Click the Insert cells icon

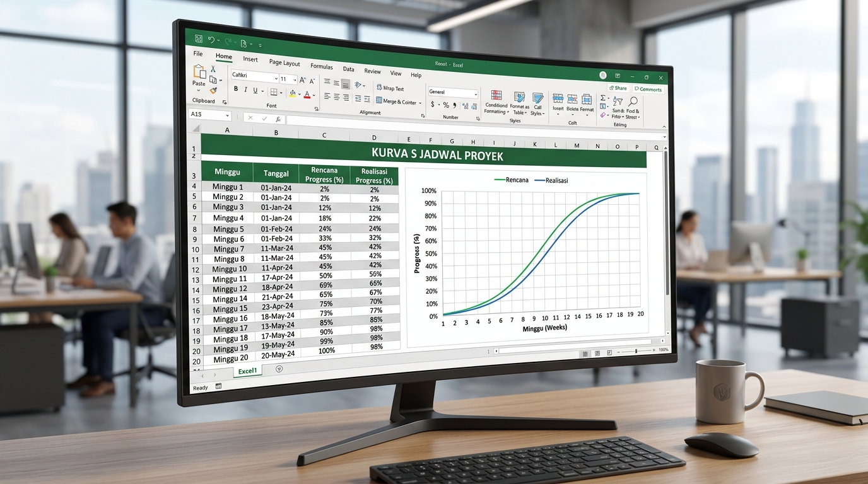click(x=558, y=104)
